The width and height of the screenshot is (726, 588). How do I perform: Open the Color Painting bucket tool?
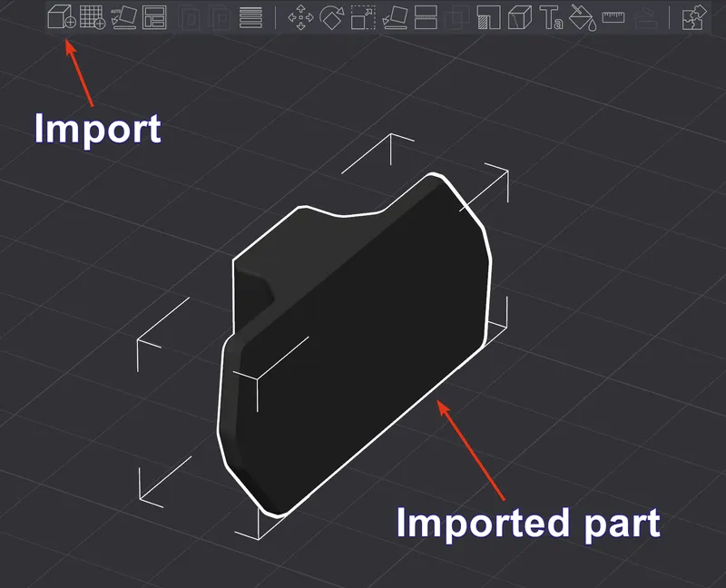point(583,18)
